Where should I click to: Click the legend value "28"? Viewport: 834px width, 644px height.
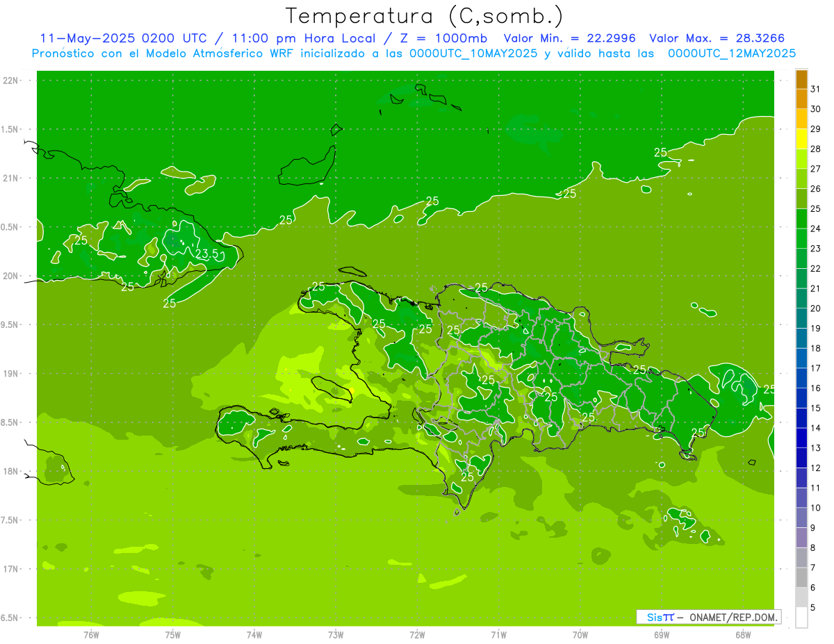pos(816,149)
